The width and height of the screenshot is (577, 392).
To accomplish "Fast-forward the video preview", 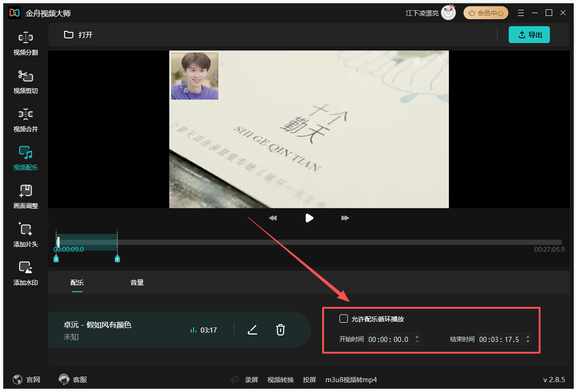I will coord(345,218).
